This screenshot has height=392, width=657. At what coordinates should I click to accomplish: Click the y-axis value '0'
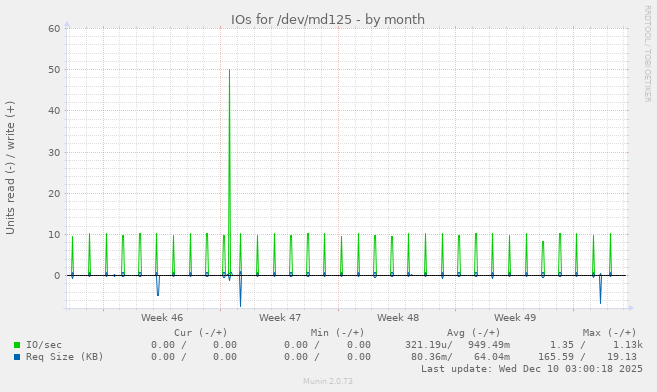pyautogui.click(x=57, y=276)
